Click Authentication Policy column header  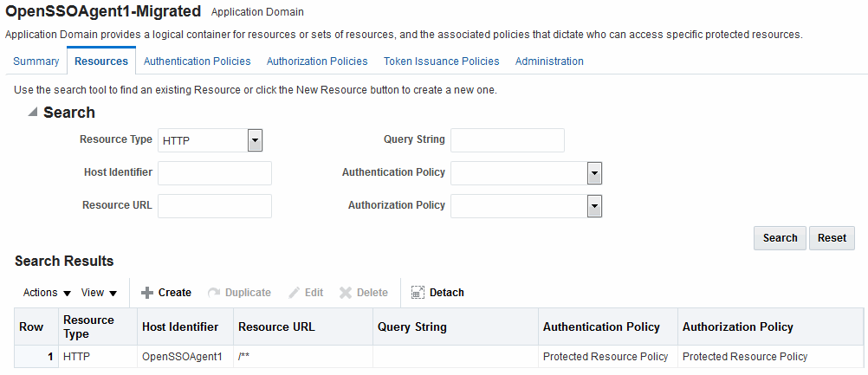608,327
